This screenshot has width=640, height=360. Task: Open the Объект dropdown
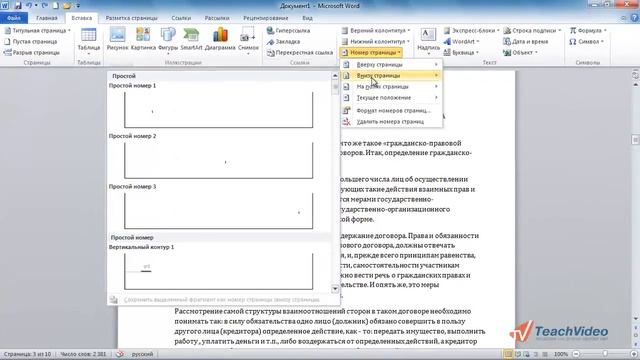point(520,53)
